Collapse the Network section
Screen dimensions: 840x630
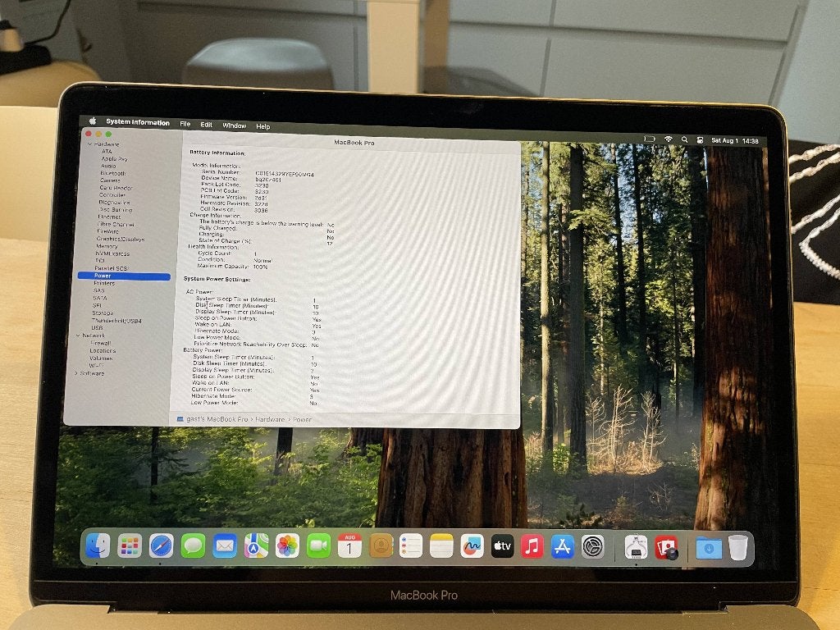(x=80, y=336)
